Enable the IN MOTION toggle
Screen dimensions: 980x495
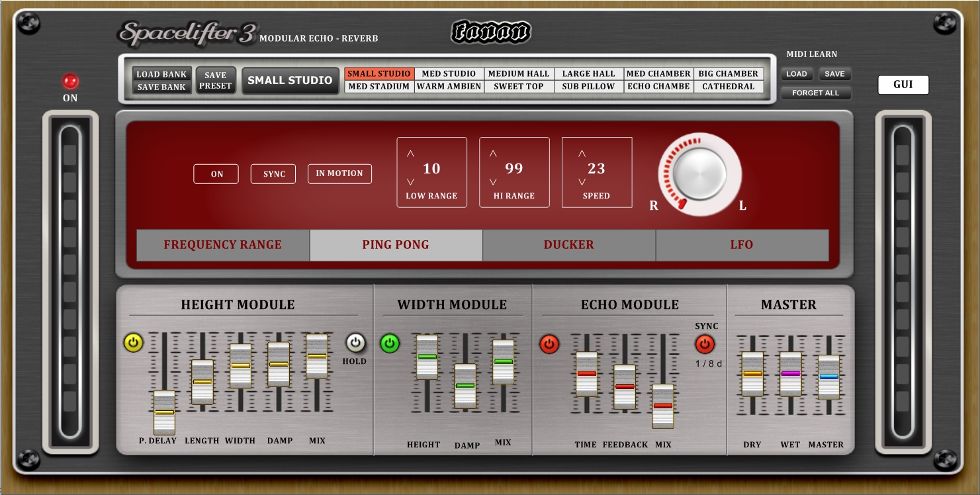[x=339, y=173]
